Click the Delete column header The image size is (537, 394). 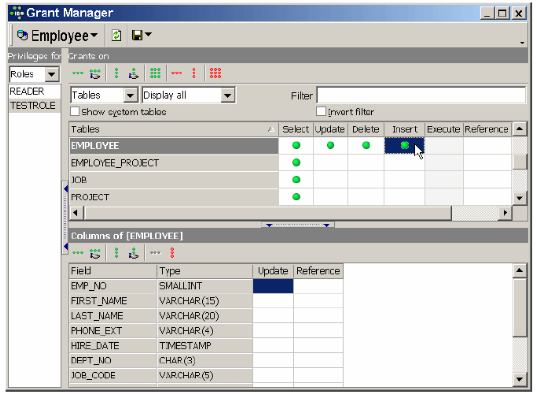click(366, 129)
